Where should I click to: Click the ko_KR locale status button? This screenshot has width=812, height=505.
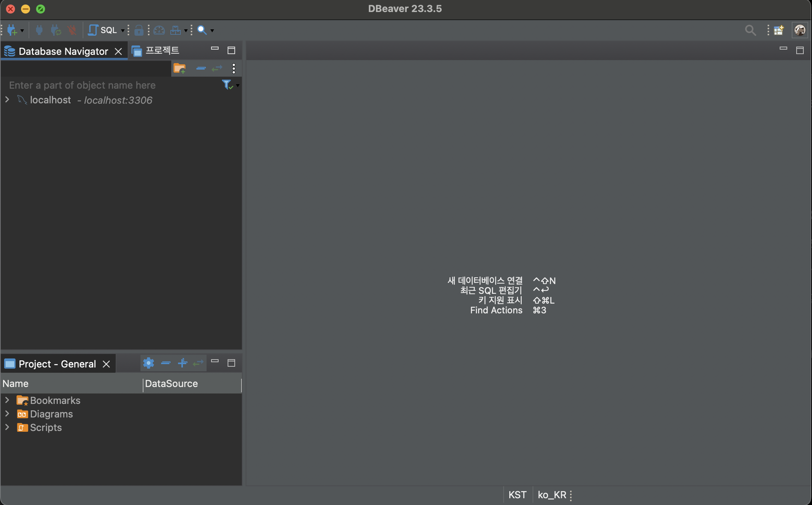(x=552, y=495)
